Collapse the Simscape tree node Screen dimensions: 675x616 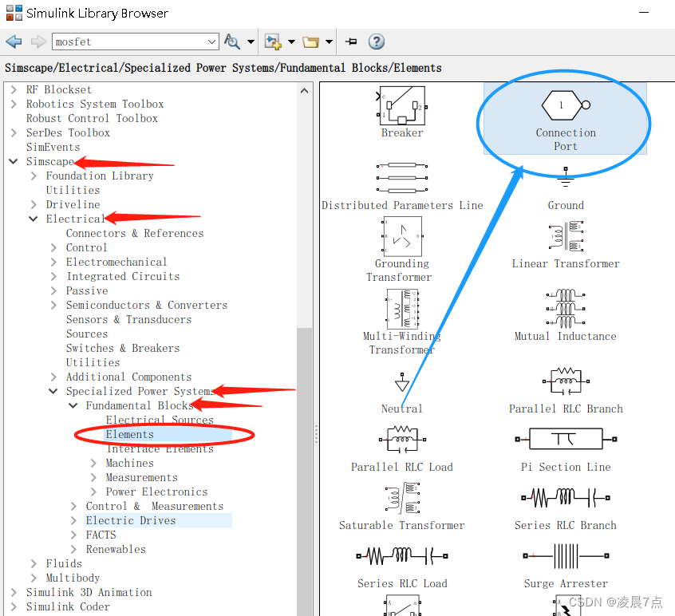pos(14,161)
